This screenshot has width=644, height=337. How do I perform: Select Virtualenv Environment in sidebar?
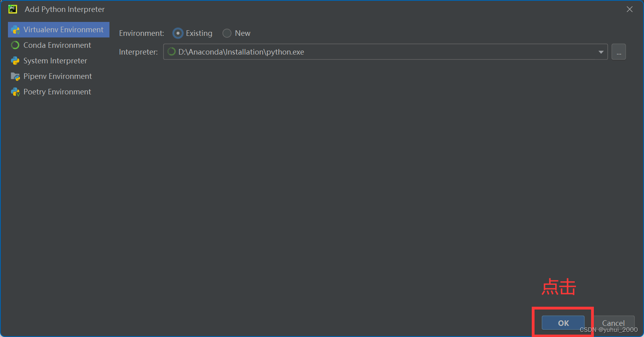(x=59, y=29)
